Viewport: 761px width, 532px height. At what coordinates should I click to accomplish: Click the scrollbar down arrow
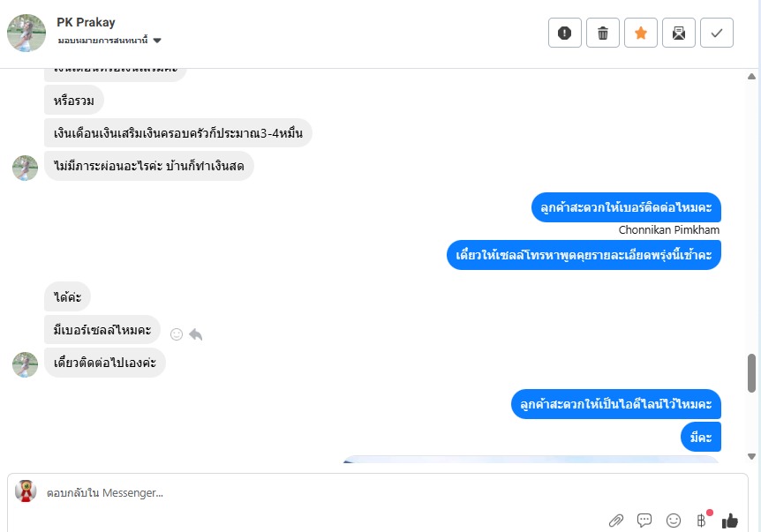tap(751, 456)
